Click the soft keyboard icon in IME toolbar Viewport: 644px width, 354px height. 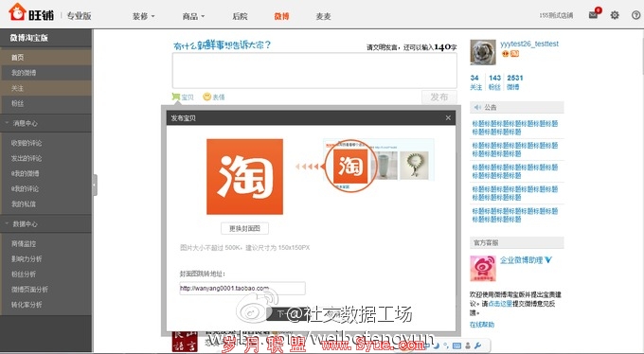(456, 345)
